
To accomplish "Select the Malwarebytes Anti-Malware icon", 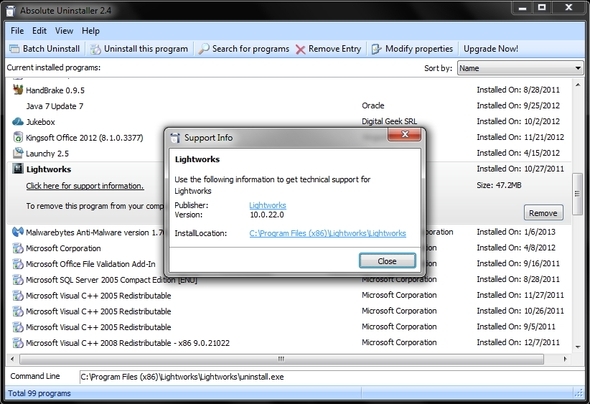I will point(18,232).
